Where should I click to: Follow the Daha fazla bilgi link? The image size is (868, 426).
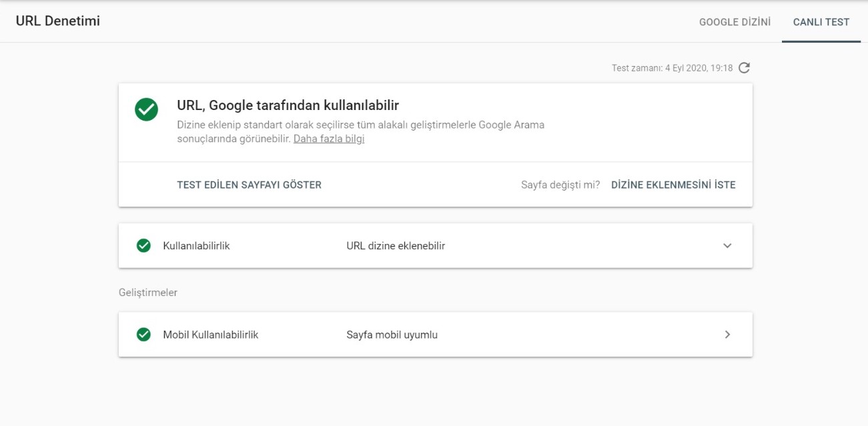pos(329,139)
